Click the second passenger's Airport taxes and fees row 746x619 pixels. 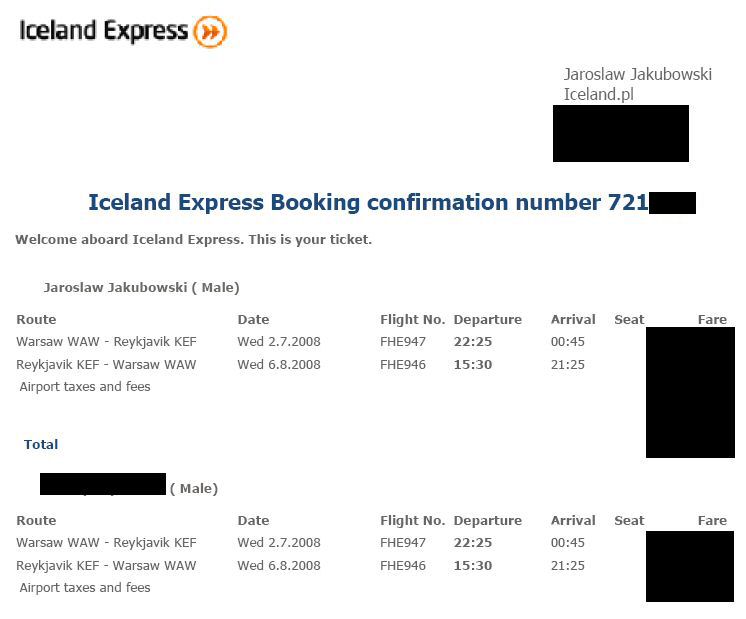point(85,588)
